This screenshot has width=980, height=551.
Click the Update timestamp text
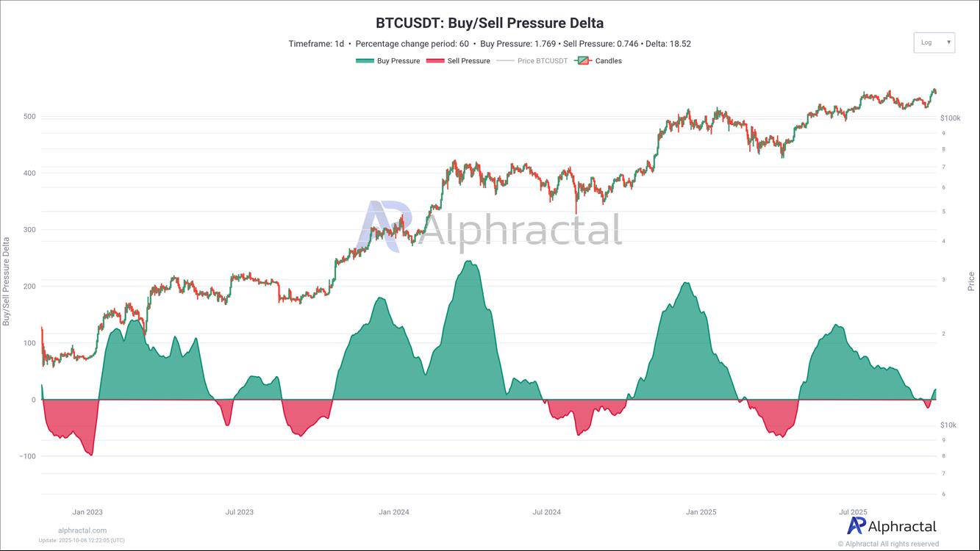pyautogui.click(x=82, y=541)
